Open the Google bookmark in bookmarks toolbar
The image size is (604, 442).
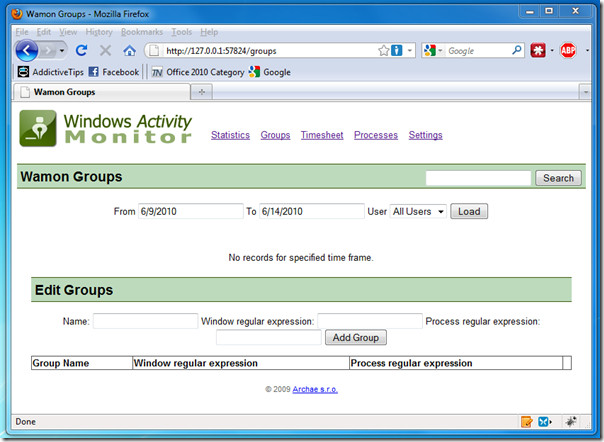point(270,72)
